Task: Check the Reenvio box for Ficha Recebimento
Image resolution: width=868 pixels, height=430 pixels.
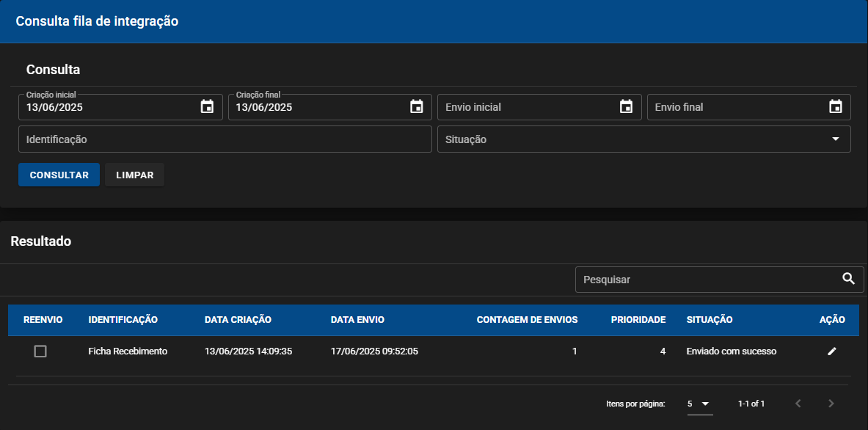Action: 40,351
